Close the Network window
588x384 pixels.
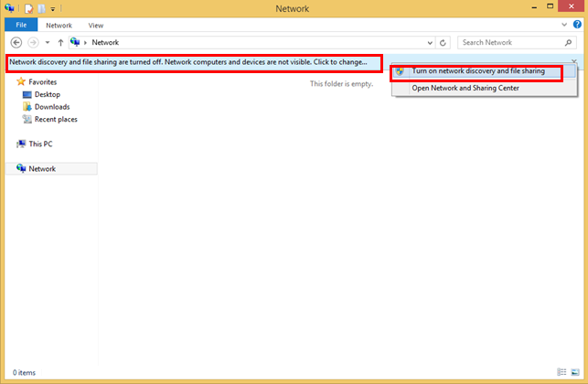tap(572, 6)
